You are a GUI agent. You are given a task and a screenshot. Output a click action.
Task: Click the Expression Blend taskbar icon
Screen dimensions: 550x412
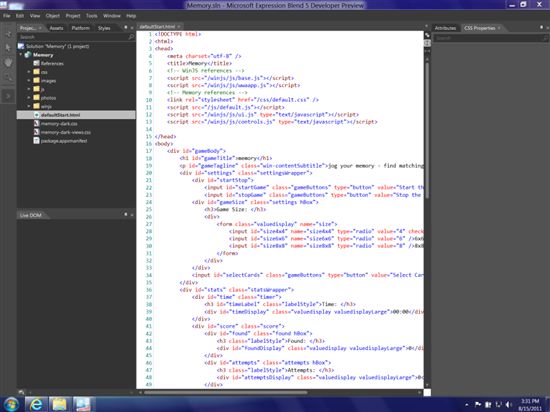pyautogui.click(x=82, y=404)
